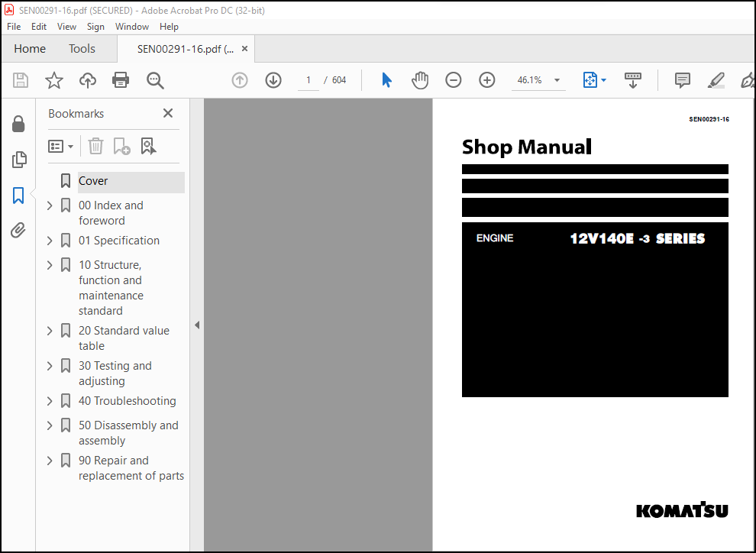
Task: Zoom in with plus button
Action: tap(487, 80)
